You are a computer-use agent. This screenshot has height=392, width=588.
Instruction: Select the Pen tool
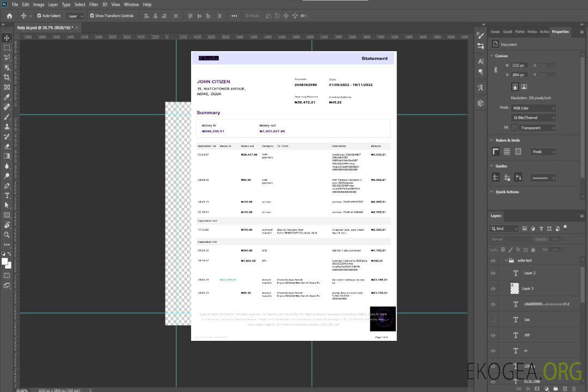pos(7,186)
